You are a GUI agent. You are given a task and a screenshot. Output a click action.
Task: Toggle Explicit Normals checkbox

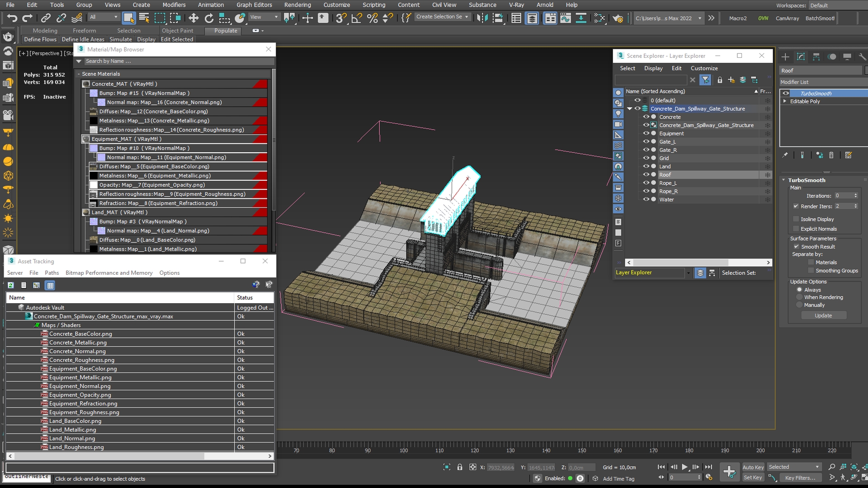tap(797, 229)
